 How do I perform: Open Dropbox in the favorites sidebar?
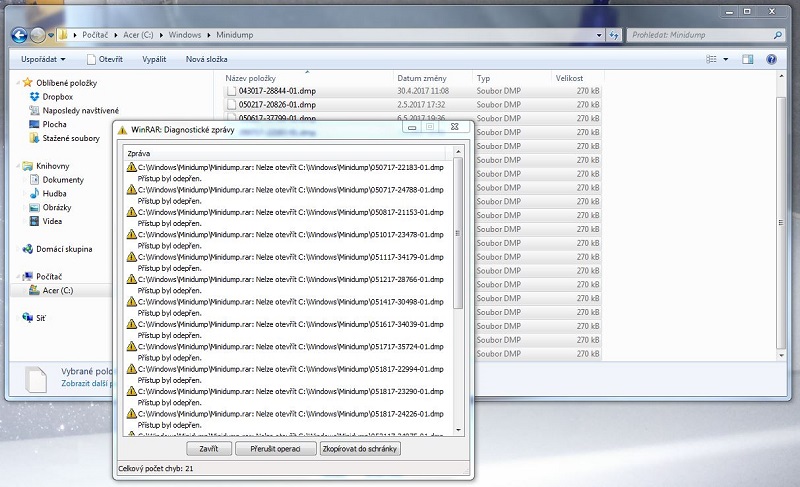[57, 96]
